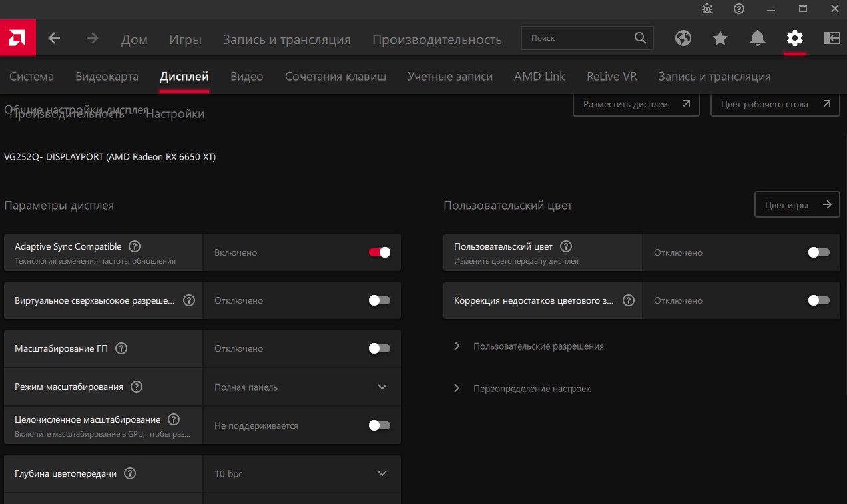Screen dimensions: 847x504
Task: Expand Переопределение настроек section
Action: pyautogui.click(x=523, y=388)
